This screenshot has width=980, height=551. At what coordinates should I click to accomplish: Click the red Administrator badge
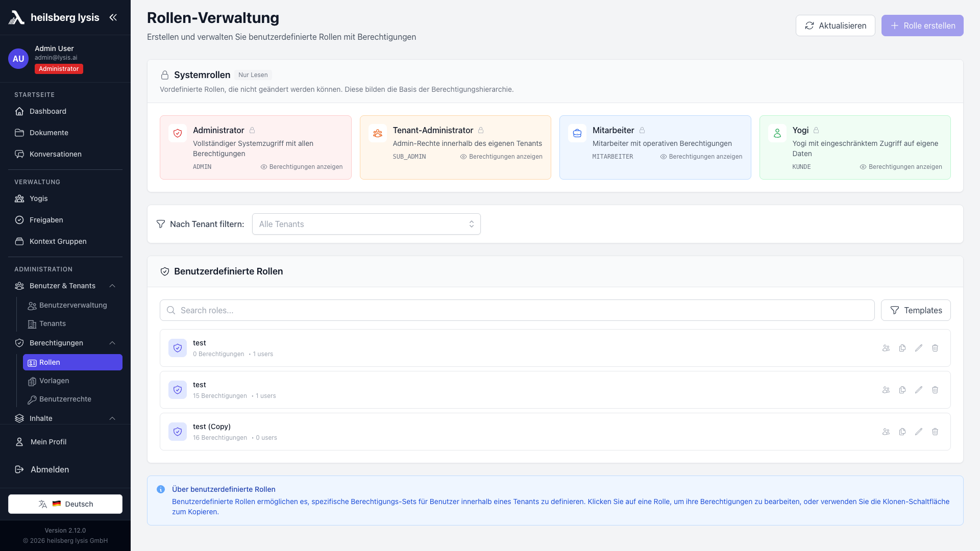[x=59, y=69]
